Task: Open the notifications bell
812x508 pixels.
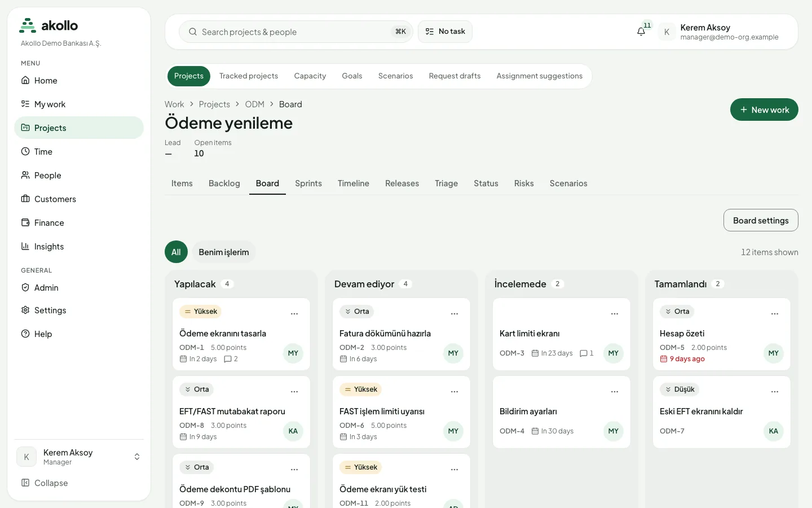Action: (641, 32)
